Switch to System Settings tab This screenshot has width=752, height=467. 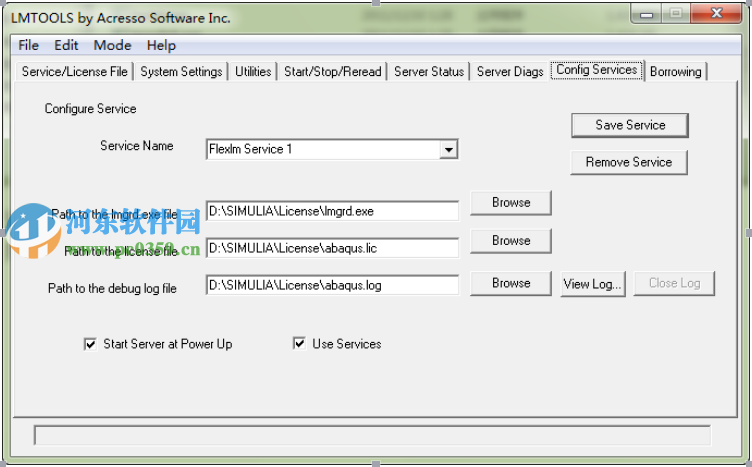tap(181, 72)
